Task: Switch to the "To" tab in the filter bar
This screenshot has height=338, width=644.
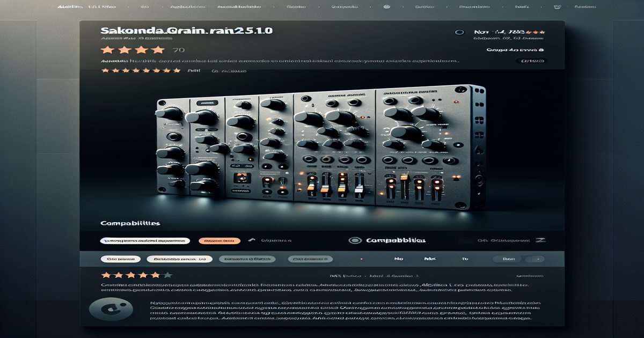Action: pos(465,259)
